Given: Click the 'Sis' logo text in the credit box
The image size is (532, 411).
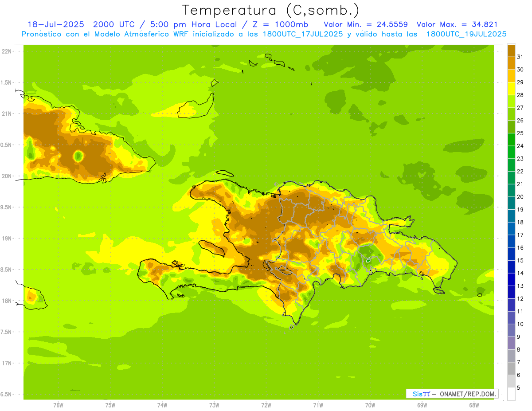Looking at the screenshot, I should coord(418,394).
